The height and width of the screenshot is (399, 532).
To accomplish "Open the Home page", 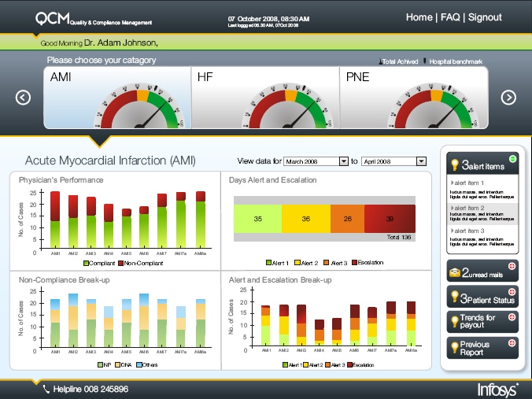I will pos(419,17).
